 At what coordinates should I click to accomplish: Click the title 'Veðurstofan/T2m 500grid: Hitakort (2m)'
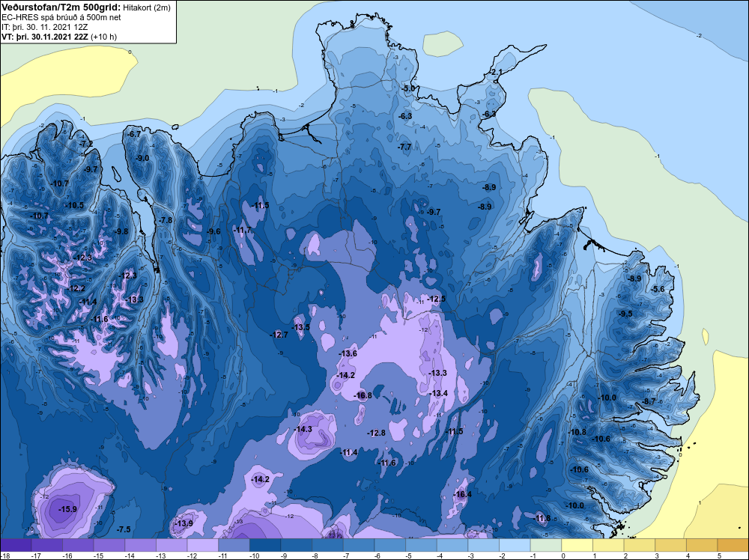tap(86, 7)
